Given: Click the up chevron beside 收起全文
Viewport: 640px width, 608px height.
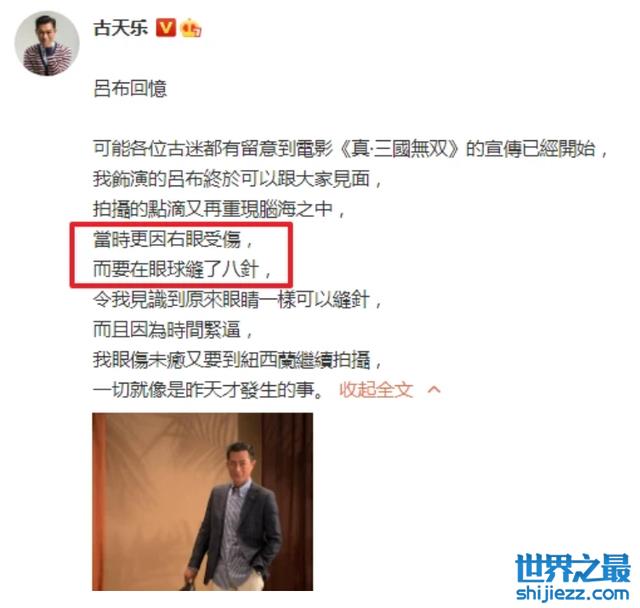Looking at the screenshot, I should (434, 390).
